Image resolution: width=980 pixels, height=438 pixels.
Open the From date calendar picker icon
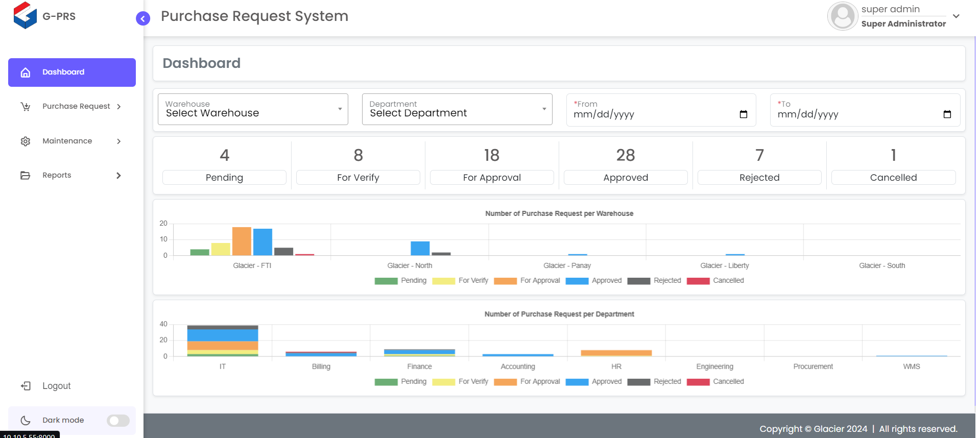(744, 114)
